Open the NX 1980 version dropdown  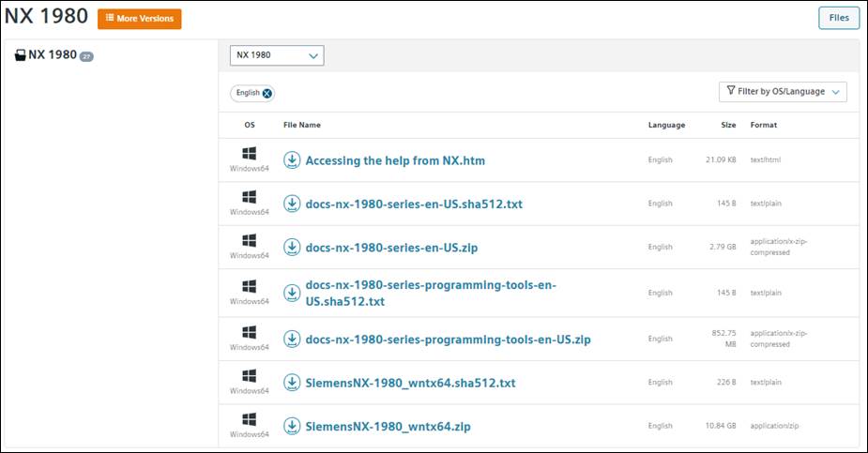[277, 55]
